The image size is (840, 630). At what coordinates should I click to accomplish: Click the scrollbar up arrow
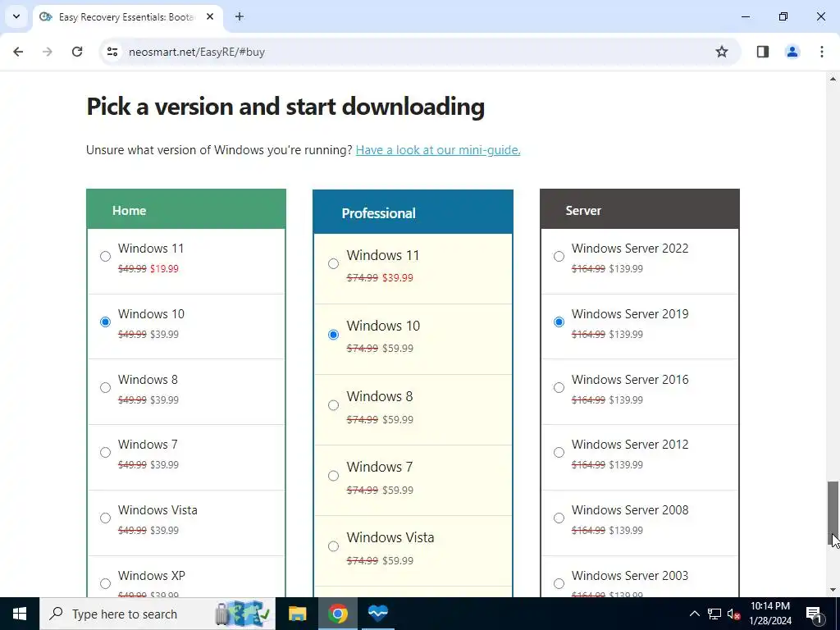tap(833, 79)
